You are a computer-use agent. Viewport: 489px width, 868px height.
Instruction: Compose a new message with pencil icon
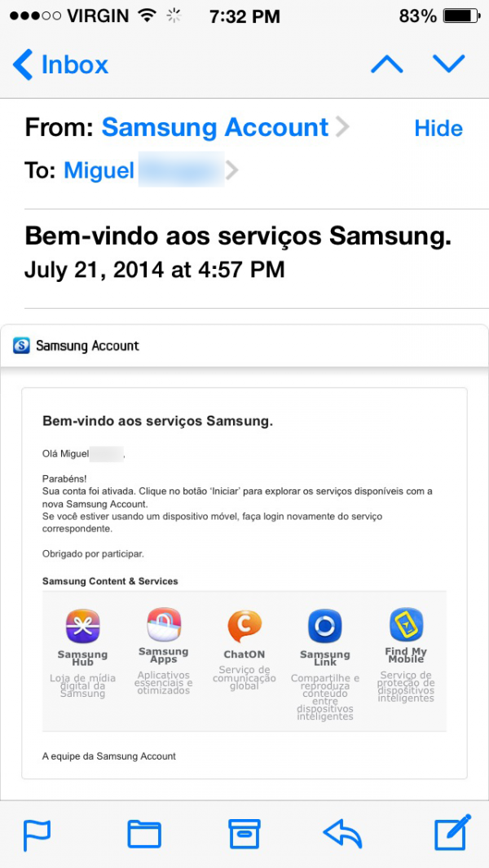click(x=452, y=832)
